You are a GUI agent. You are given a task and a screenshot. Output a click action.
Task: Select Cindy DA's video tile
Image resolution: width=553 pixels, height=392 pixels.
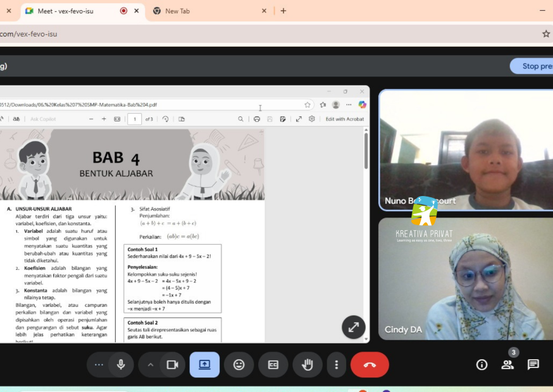(466, 279)
